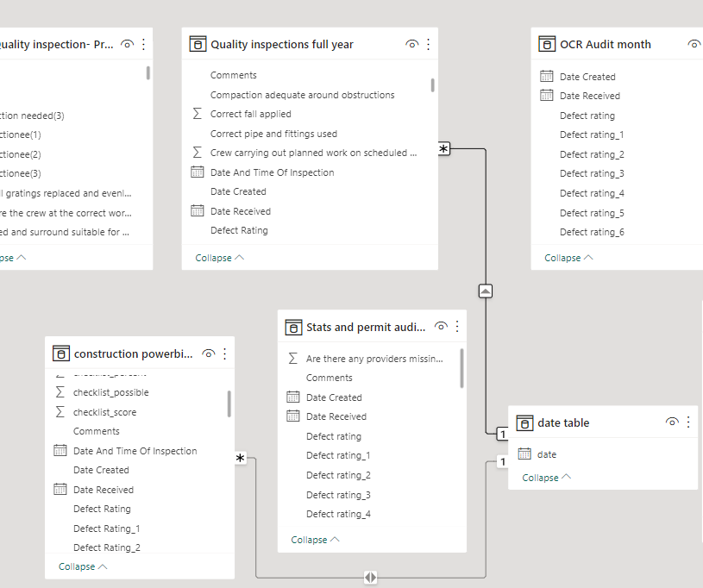Click calendar icon beside Date And Time Of Inspection in construction powerbi
703x588 pixels.
pos(60,450)
